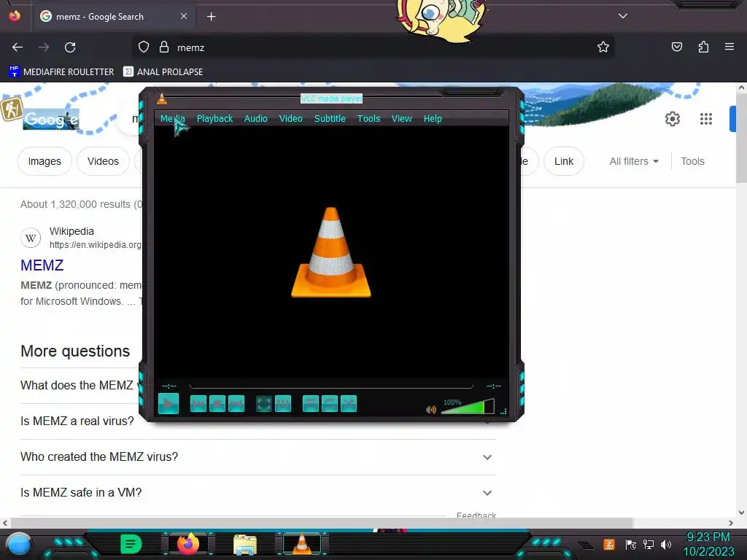This screenshot has width=747, height=560.
Task: Open VLC Audio menu
Action: [256, 119]
